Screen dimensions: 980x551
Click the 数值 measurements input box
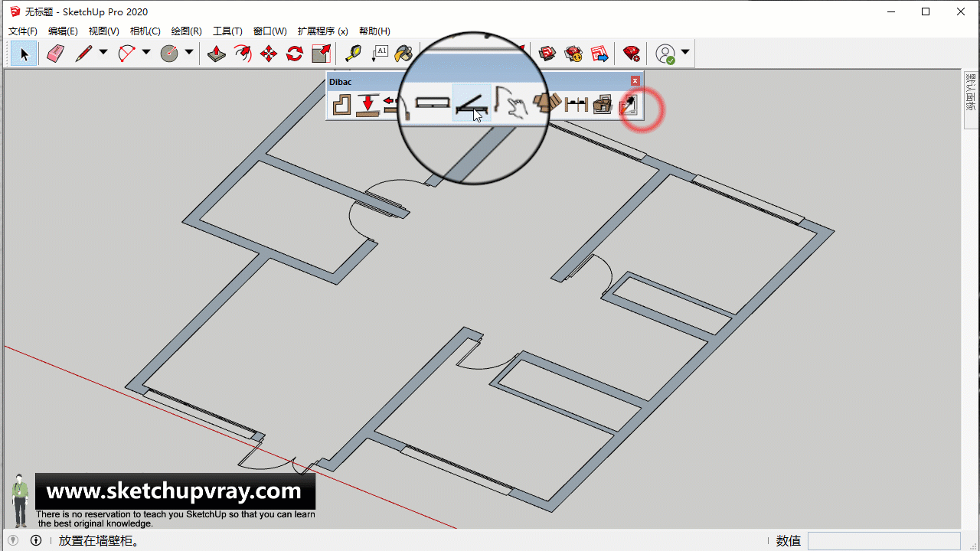(x=884, y=541)
